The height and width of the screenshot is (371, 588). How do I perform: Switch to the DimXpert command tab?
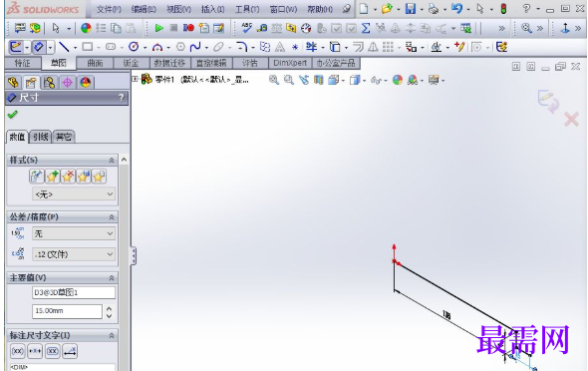point(290,63)
